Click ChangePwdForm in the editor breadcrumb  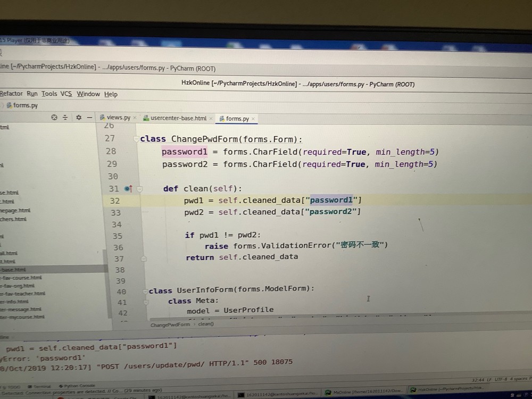click(x=170, y=325)
